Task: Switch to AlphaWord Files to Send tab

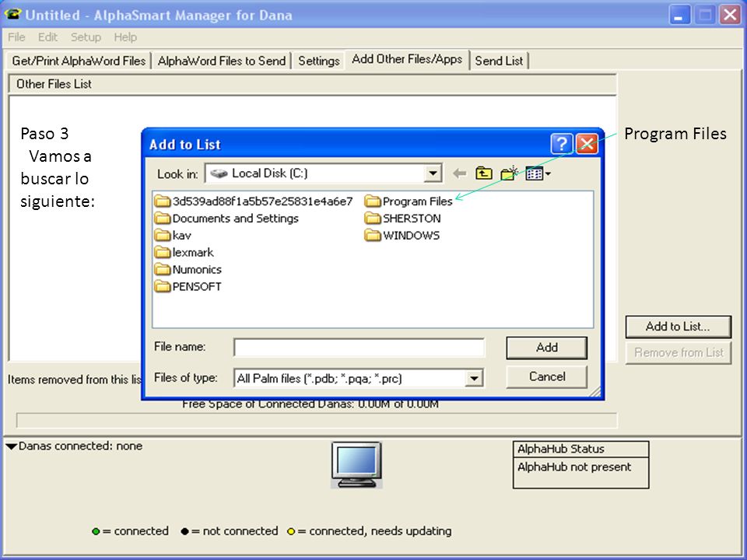Action: point(222,61)
